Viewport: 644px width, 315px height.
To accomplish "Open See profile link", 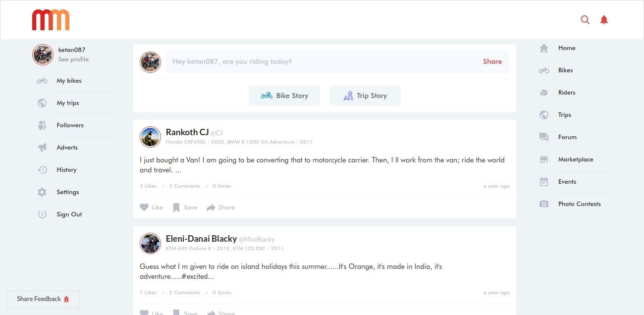I will point(73,59).
